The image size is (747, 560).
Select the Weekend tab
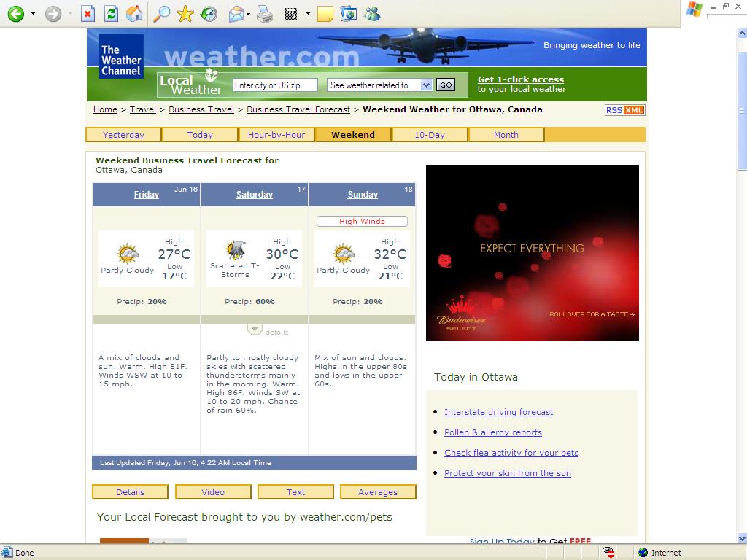[353, 135]
